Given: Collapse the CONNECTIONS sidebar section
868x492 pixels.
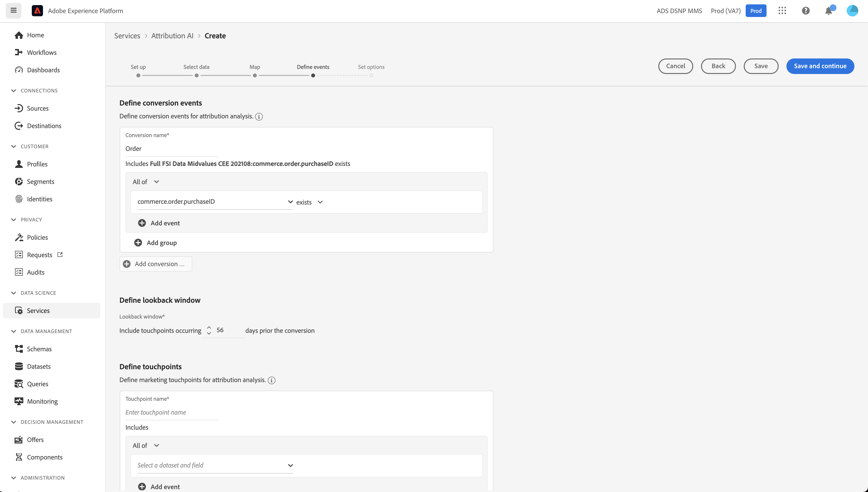Looking at the screenshot, I should pos(14,90).
